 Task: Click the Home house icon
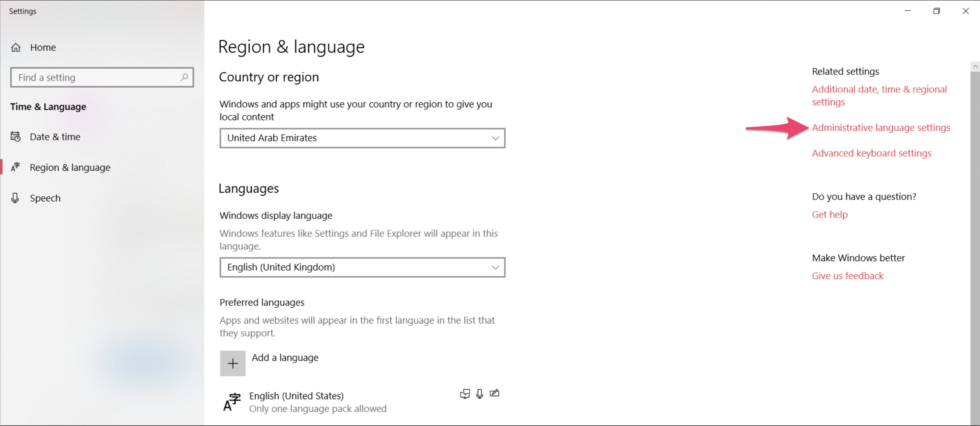coord(16,48)
